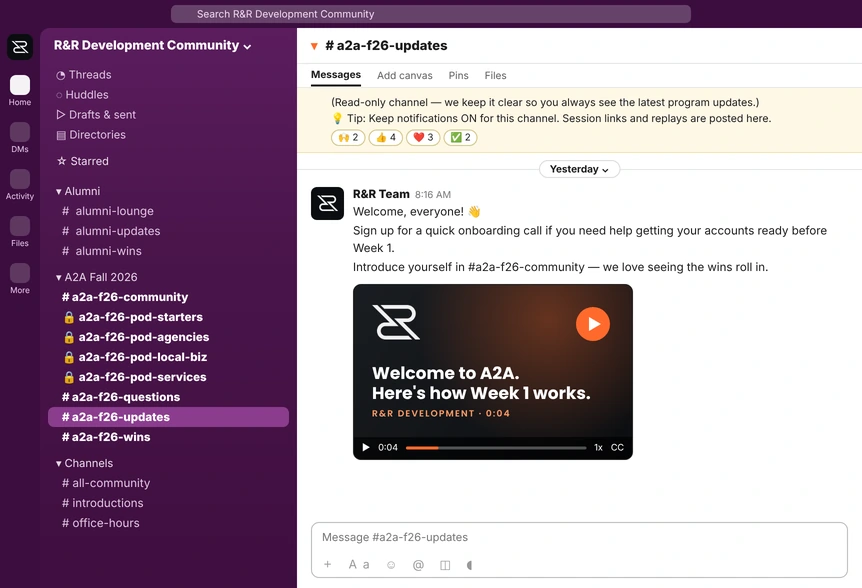The width and height of the screenshot is (862, 588).
Task: Go to Home in the left rail
Action: 20,91
